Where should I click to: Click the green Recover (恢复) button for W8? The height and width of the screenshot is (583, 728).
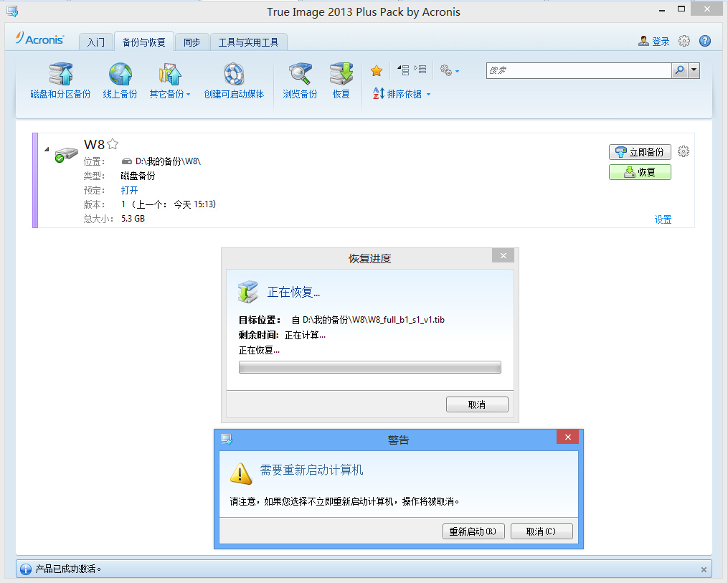[x=640, y=172]
